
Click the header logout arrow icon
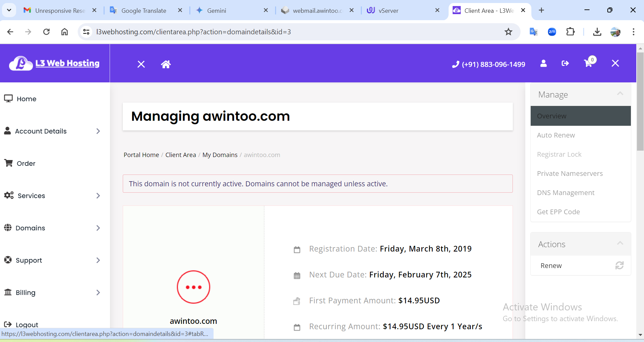click(565, 63)
